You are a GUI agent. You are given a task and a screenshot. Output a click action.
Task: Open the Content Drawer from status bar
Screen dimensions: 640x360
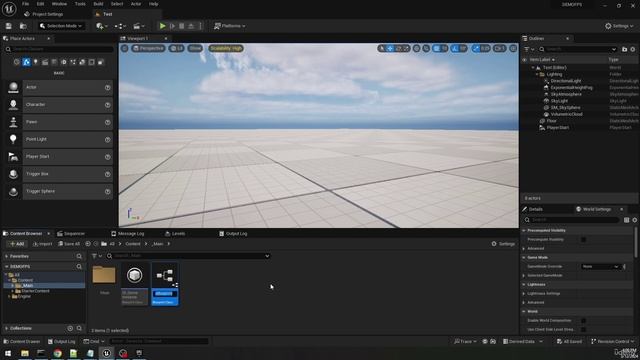click(22, 342)
